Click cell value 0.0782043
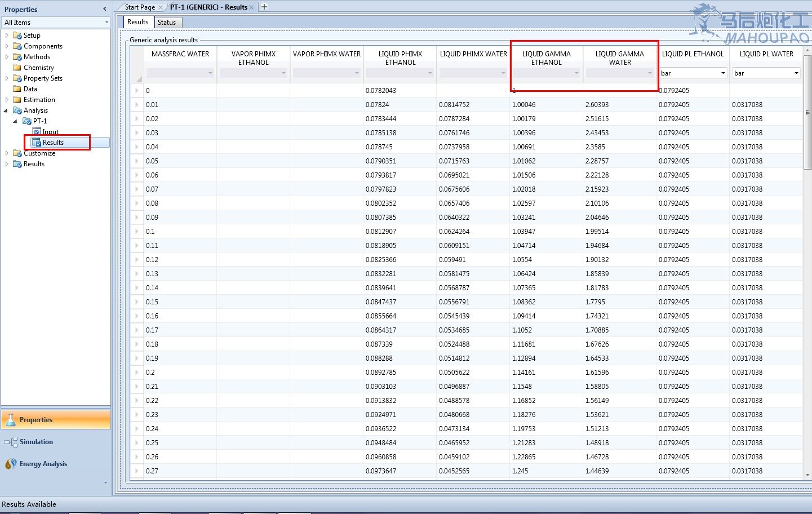This screenshot has width=812, height=514. (400, 91)
